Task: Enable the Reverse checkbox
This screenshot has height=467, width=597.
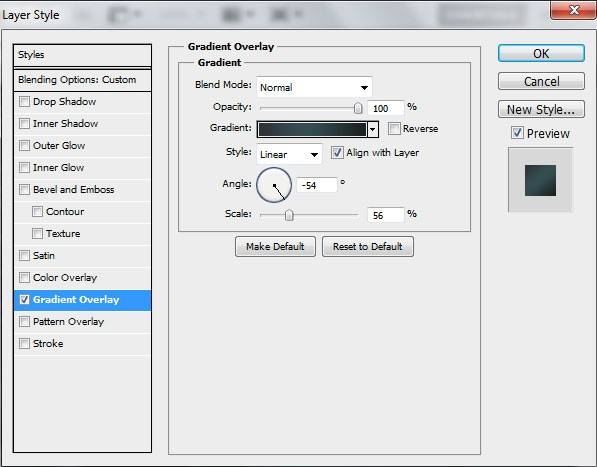Action: point(394,129)
